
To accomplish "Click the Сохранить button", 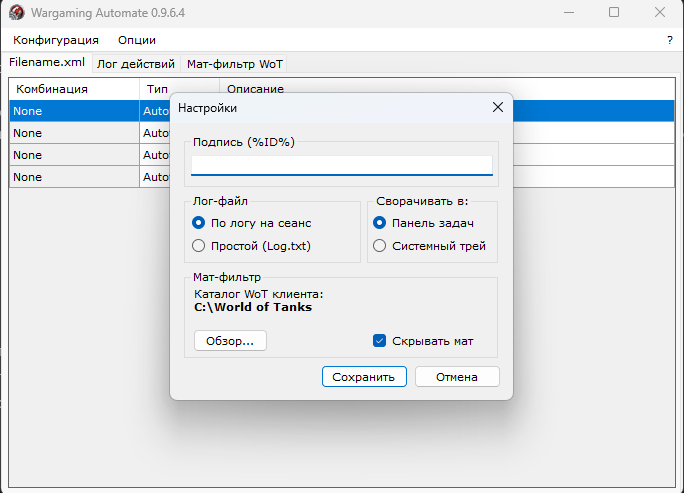I will 364,377.
